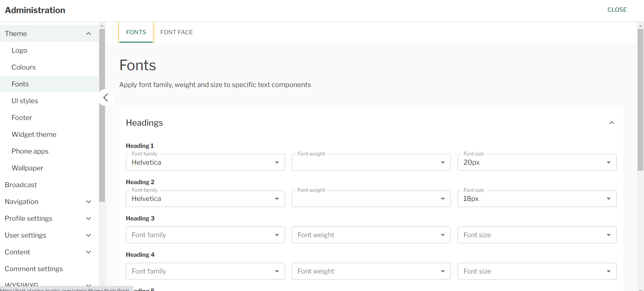Switch to the Font Face tab
The width and height of the screenshot is (644, 291).
pyautogui.click(x=176, y=32)
